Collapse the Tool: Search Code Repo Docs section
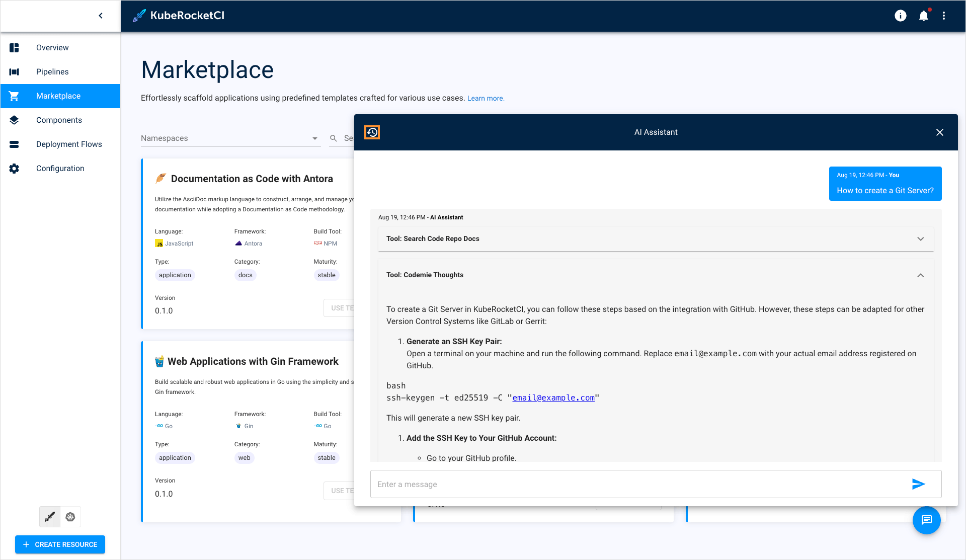 (x=921, y=238)
